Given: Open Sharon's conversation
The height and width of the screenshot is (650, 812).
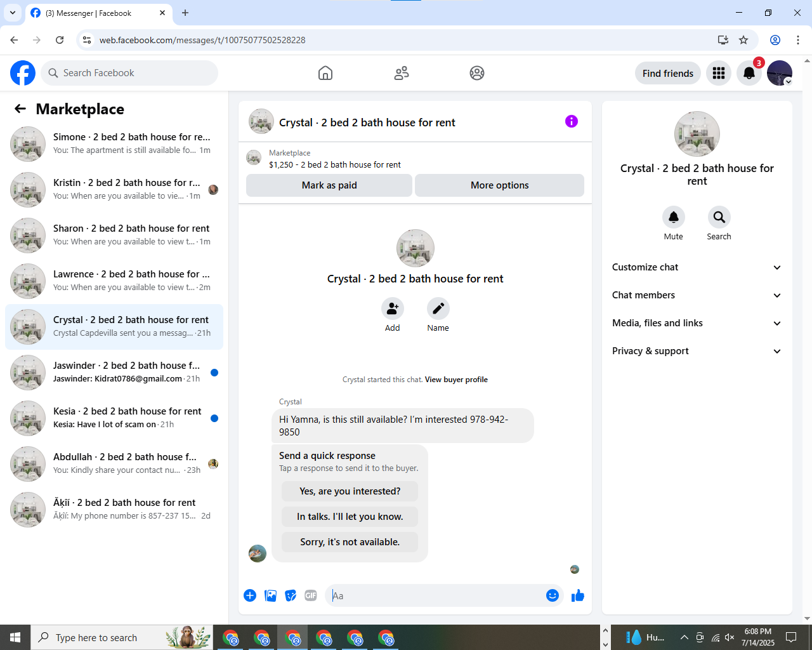Looking at the screenshot, I should coord(114,235).
